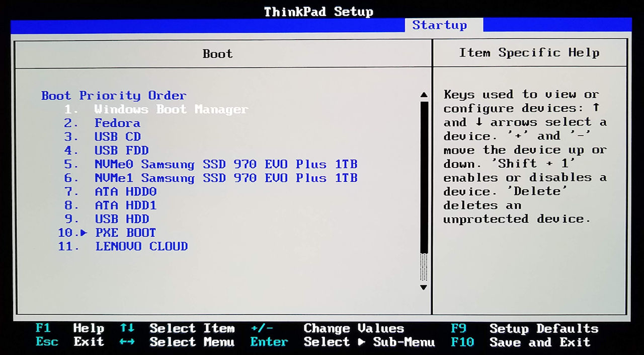Select the Fedora boot entry
Screen dimensions: 644x355
point(117,123)
